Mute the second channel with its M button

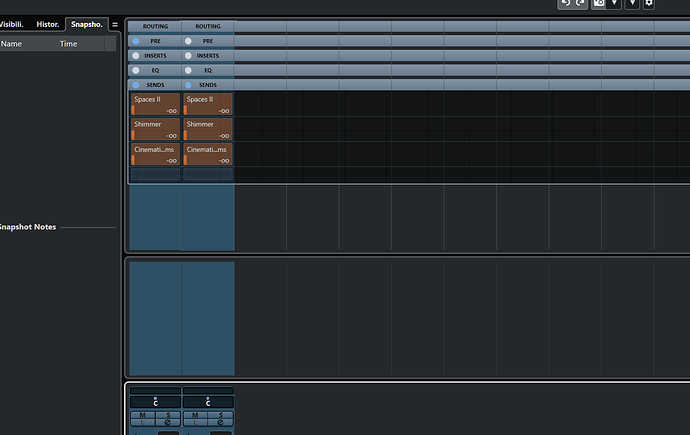pos(195,415)
